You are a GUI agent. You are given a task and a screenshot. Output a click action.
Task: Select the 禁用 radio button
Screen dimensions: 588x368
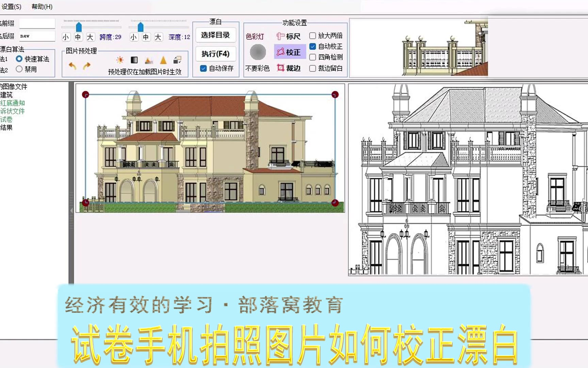(x=19, y=69)
